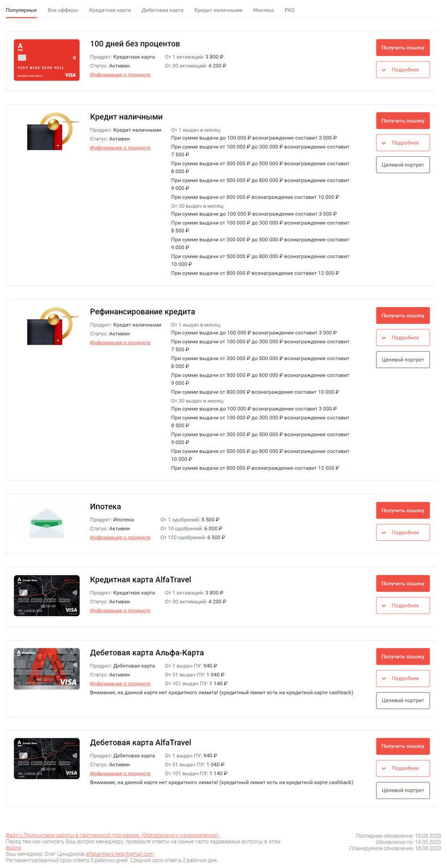Get link for Рефинансирование кредита
The width and height of the screenshot is (447, 868).
point(403,316)
